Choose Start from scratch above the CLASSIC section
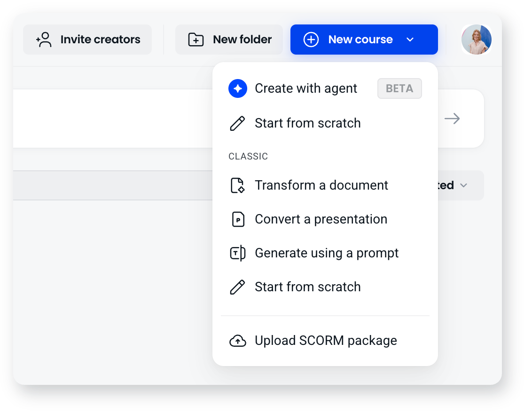The height and width of the screenshot is (415, 532). tap(307, 123)
